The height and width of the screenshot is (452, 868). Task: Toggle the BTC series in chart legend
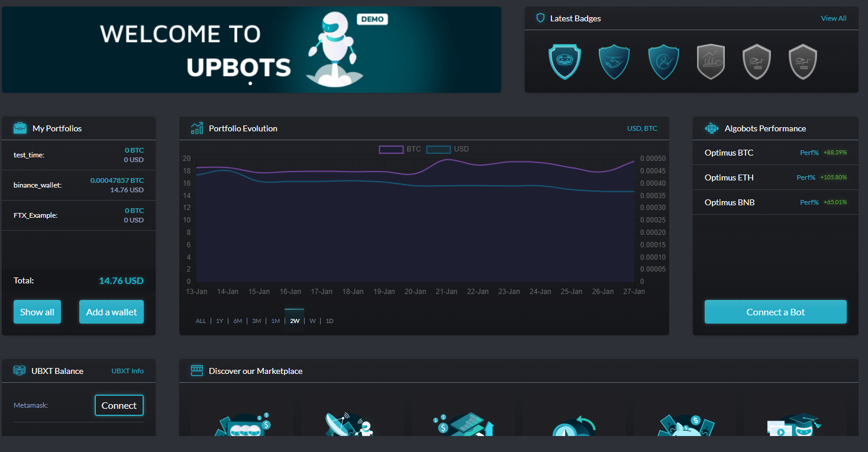pos(400,149)
